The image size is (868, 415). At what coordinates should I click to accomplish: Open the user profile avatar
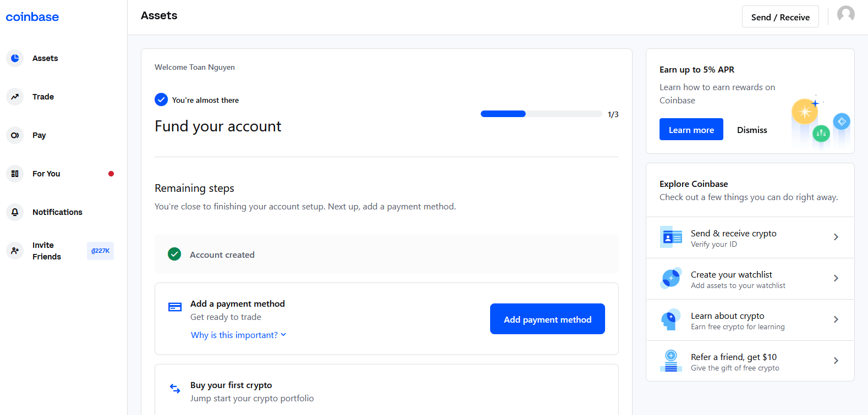pyautogui.click(x=846, y=14)
